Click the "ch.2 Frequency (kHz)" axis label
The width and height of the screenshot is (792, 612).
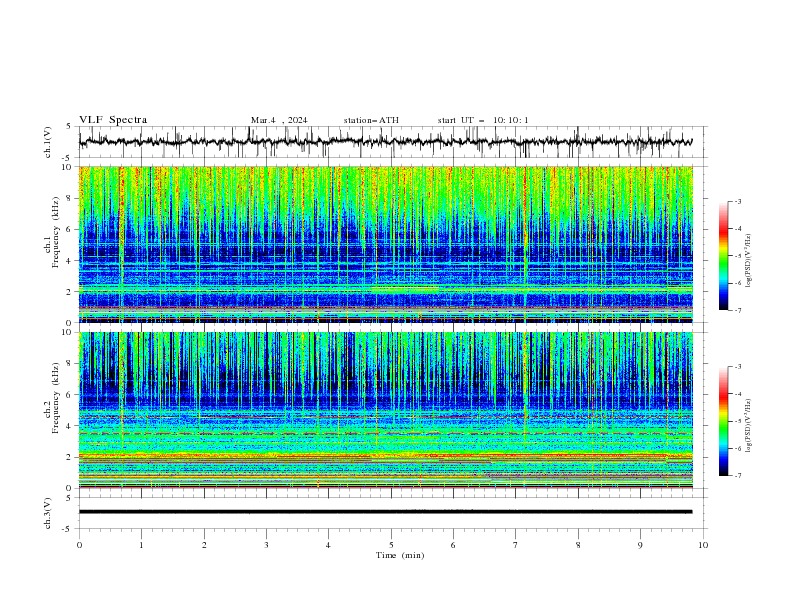[52, 397]
